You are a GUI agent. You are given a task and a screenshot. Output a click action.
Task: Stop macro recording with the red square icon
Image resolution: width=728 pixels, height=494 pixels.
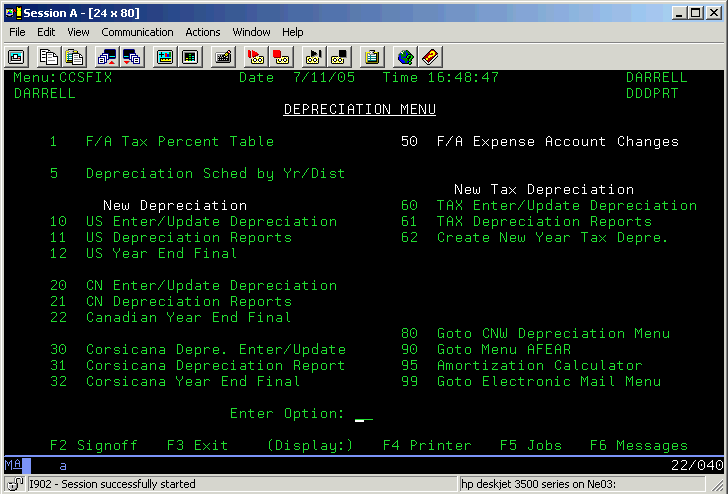tap(281, 56)
